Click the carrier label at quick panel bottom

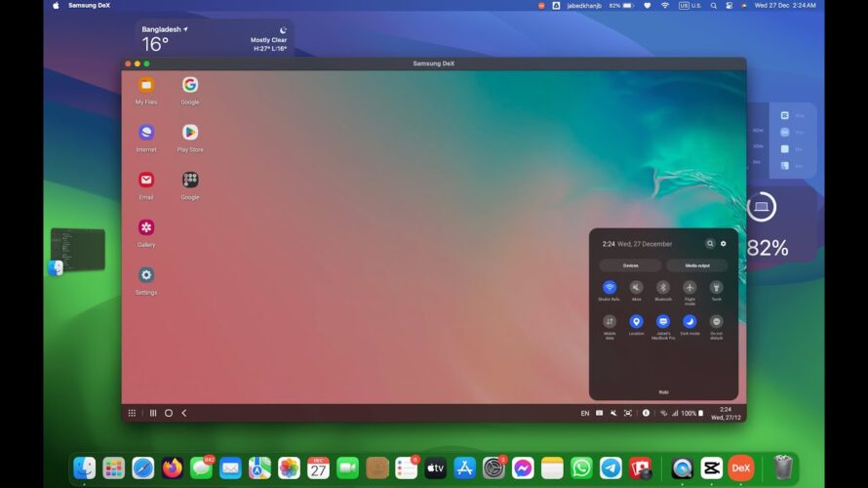(664, 392)
